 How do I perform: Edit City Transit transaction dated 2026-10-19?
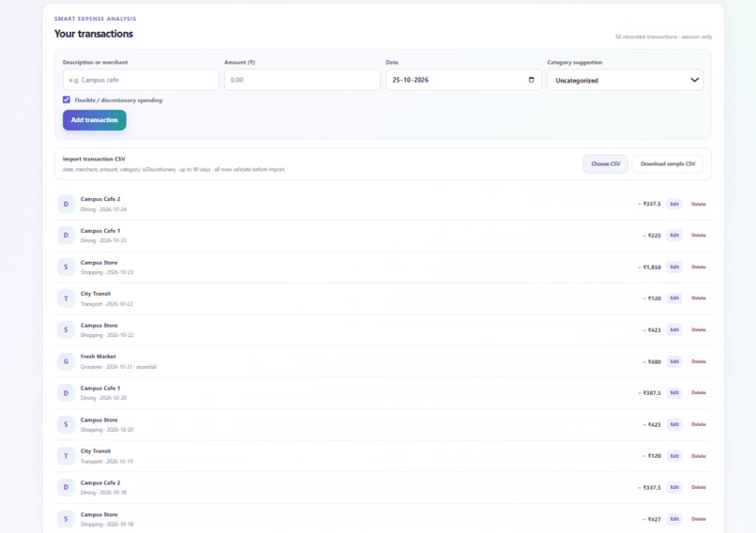point(674,456)
